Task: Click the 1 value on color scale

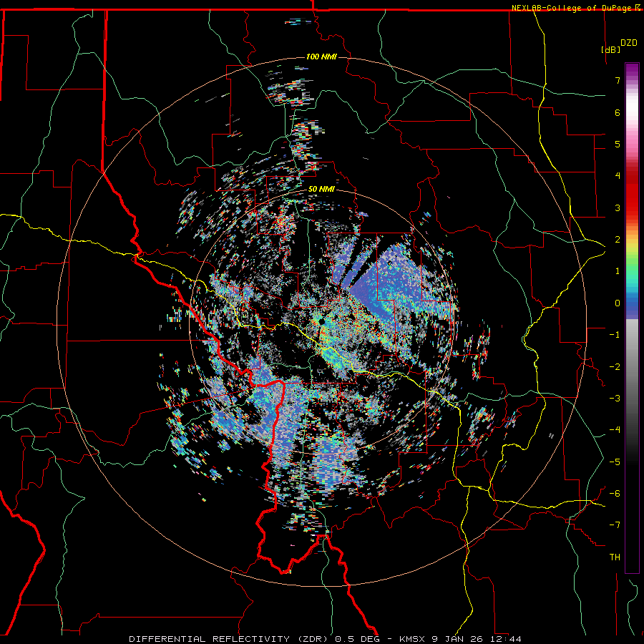Action: (618, 271)
